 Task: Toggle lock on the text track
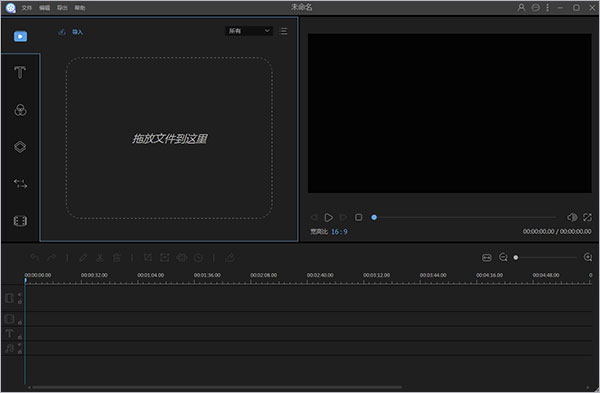[20, 337]
